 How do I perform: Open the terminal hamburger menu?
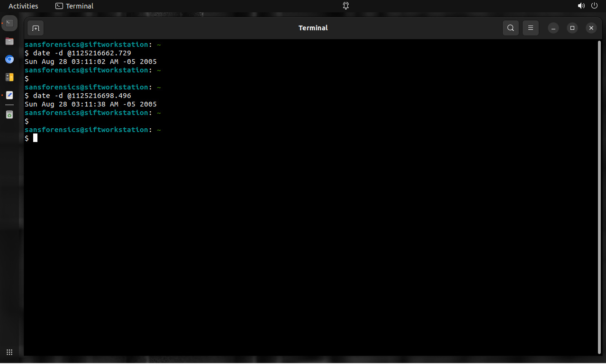click(x=531, y=28)
